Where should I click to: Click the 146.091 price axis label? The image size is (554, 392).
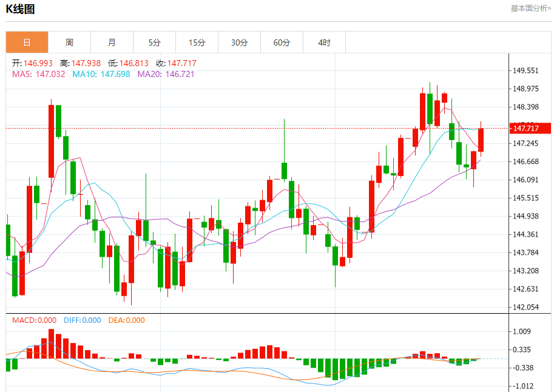pyautogui.click(x=525, y=180)
